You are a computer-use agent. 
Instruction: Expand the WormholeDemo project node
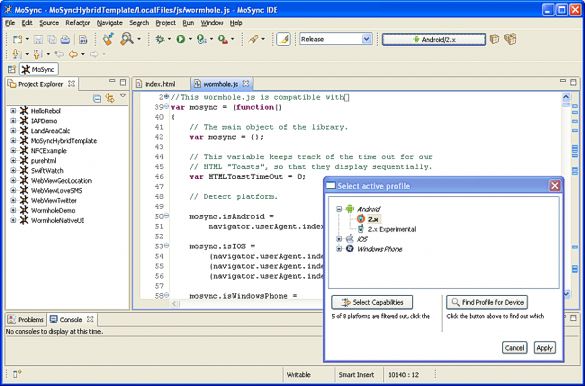(13, 210)
